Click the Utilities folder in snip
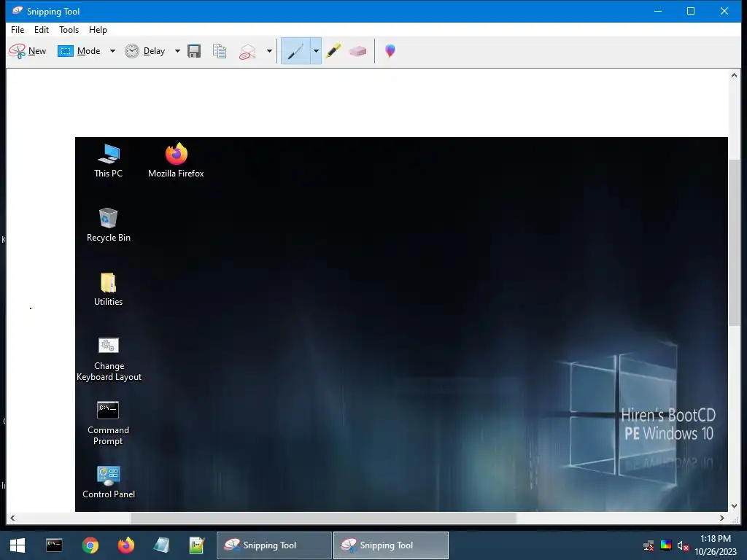 coord(109,289)
